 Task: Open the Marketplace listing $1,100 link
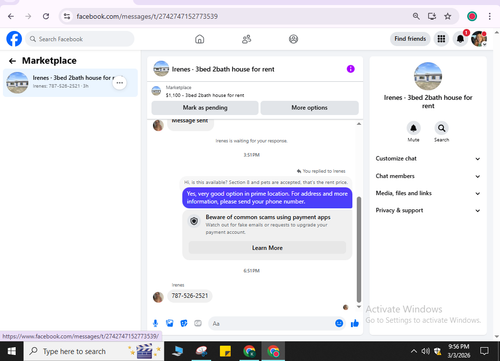[205, 95]
